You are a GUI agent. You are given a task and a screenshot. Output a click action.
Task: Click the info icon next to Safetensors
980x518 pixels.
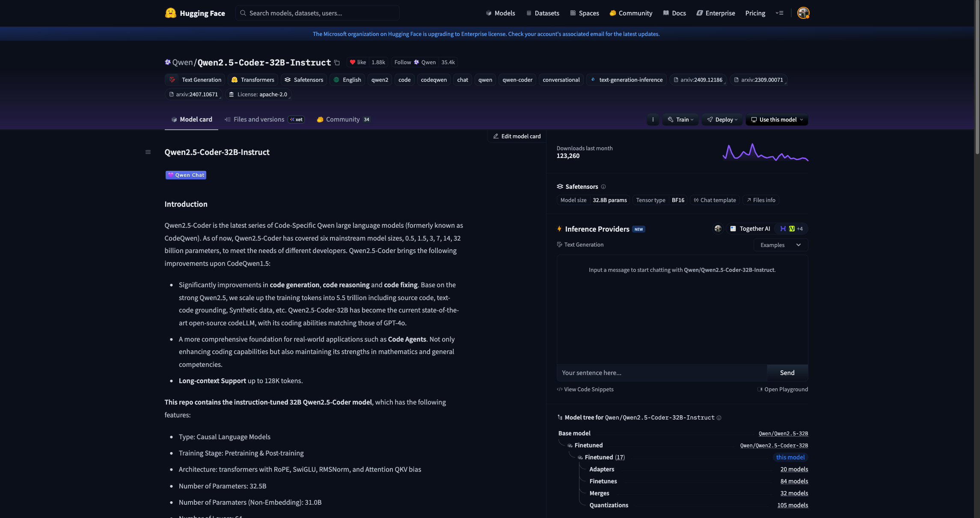tap(603, 187)
